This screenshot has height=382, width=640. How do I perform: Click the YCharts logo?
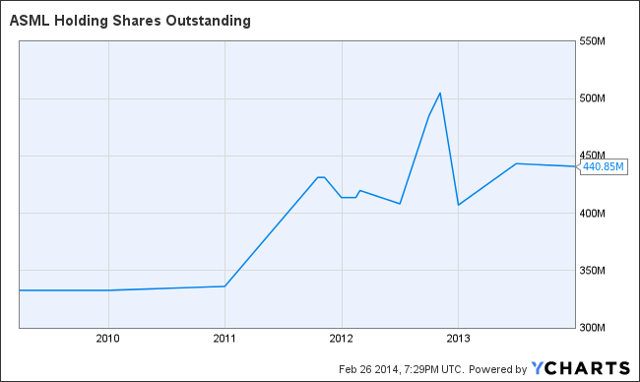[x=581, y=368]
